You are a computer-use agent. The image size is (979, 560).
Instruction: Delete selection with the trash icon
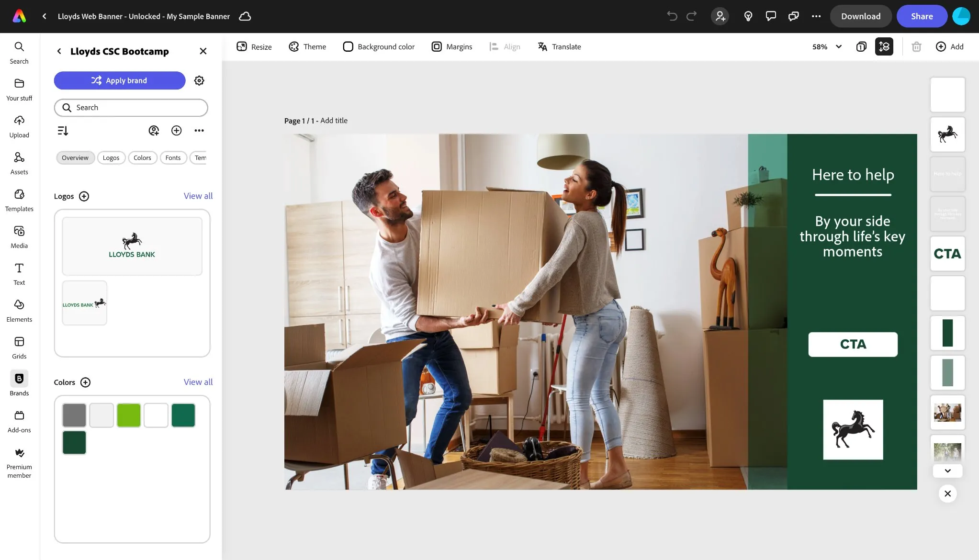click(916, 46)
